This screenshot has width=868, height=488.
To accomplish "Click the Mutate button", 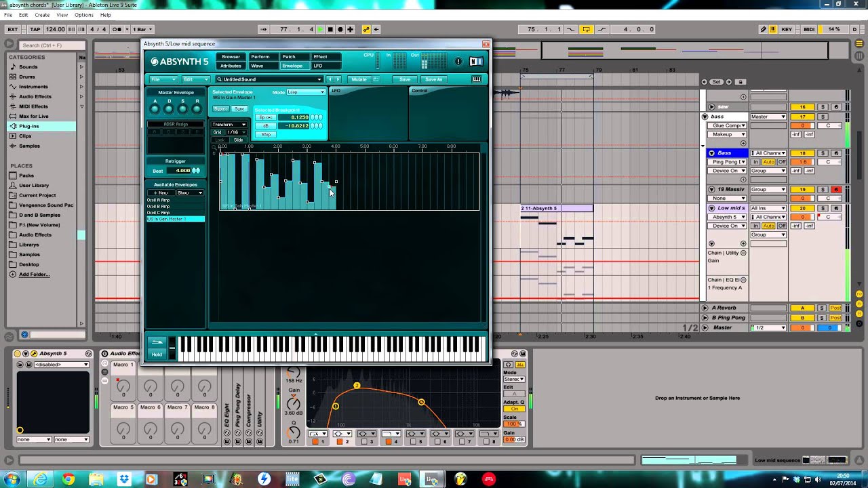I will pos(359,79).
